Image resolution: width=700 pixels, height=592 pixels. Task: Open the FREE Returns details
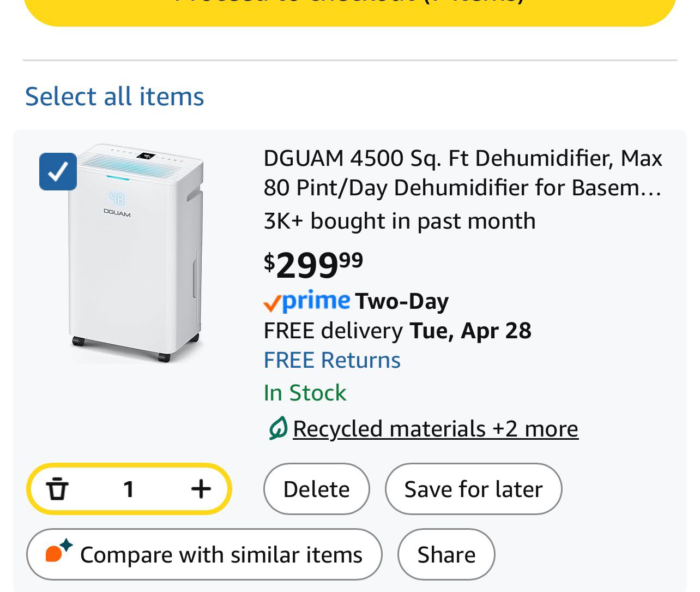click(332, 360)
